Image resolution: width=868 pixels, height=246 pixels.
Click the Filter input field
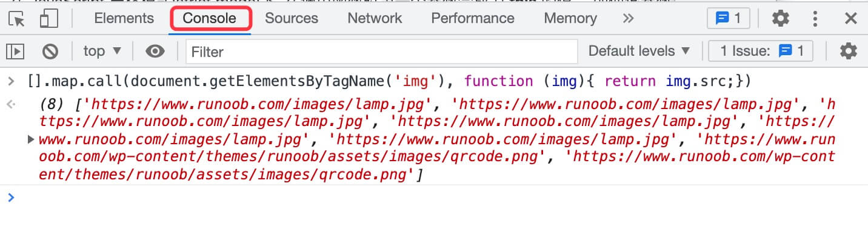(382, 52)
